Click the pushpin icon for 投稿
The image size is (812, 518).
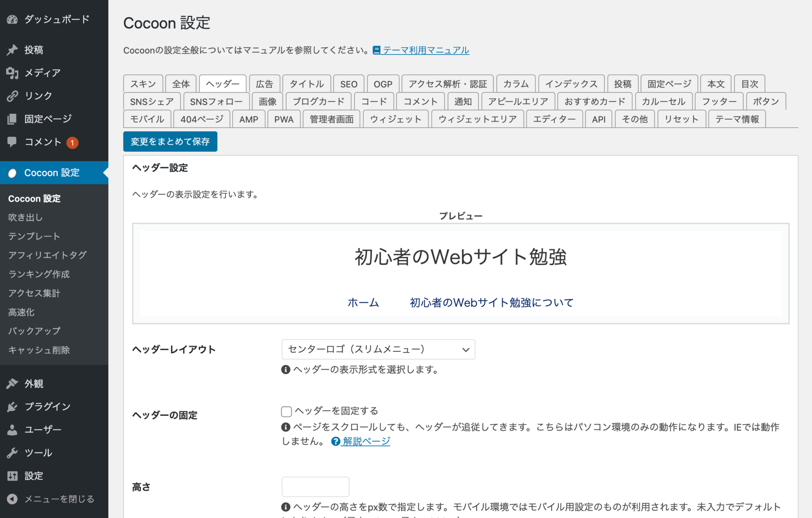pyautogui.click(x=12, y=50)
